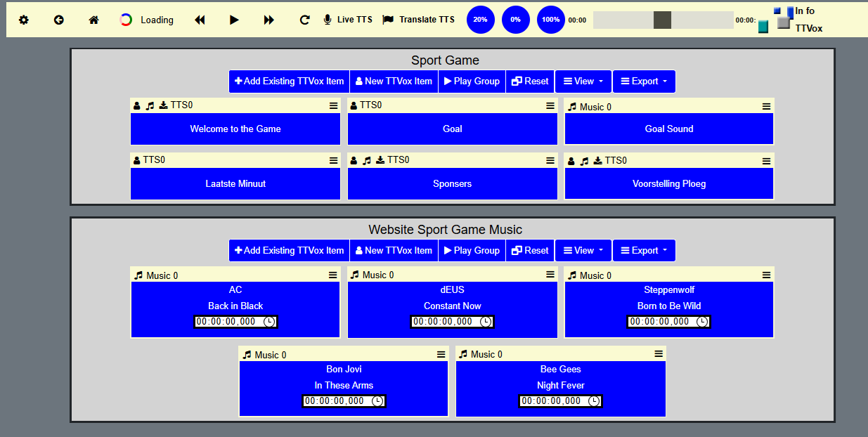Expand Export dropdown in Website Sport Game Music

tap(644, 251)
